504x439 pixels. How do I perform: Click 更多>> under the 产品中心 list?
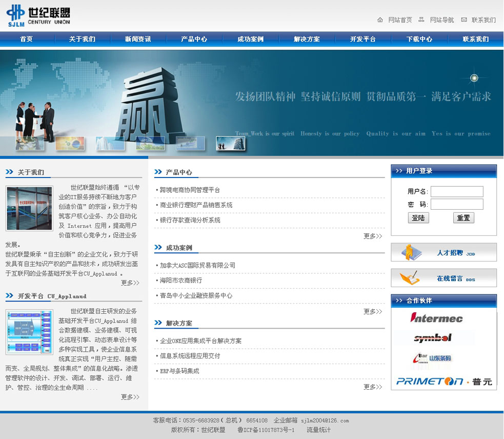[x=373, y=236]
